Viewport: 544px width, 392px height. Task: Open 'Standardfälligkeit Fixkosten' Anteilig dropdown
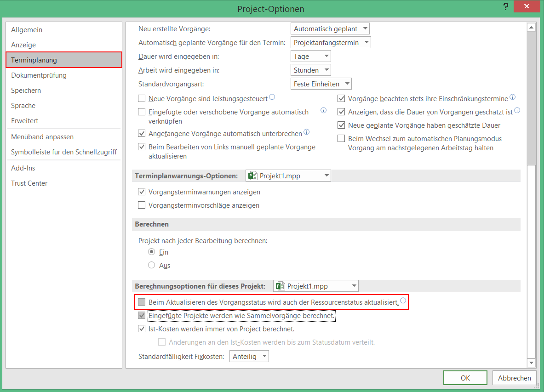[249, 357]
